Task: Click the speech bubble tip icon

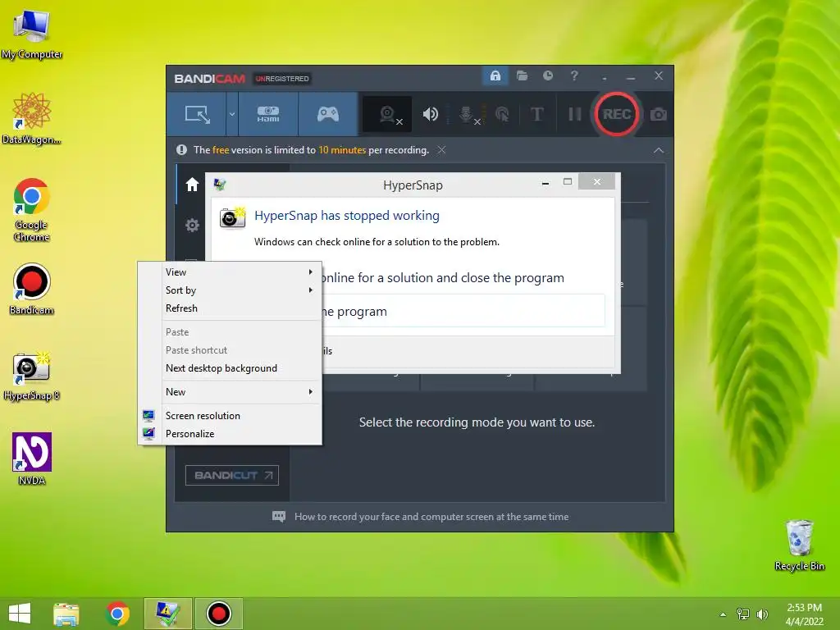Action: point(279,517)
